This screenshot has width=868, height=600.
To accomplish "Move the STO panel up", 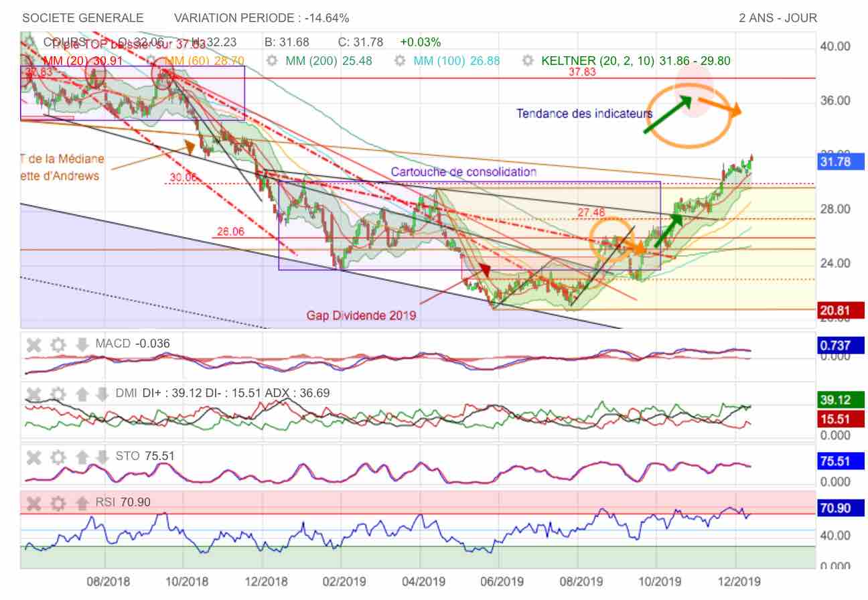I will click(x=82, y=457).
